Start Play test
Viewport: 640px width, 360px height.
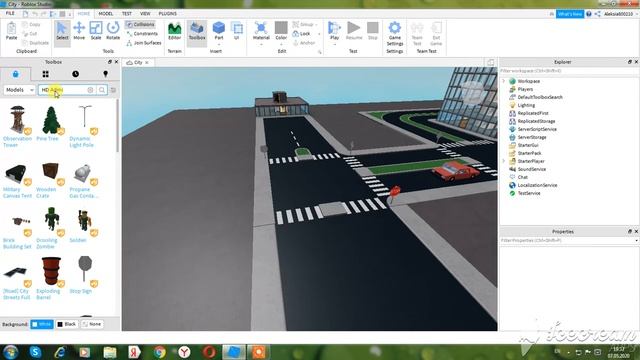pyautogui.click(x=334, y=32)
